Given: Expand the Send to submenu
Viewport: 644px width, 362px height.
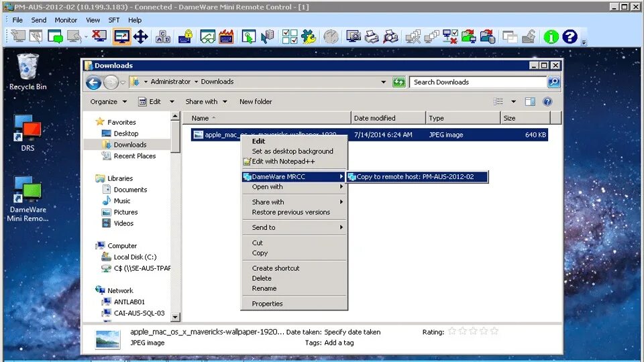Looking at the screenshot, I should tap(294, 227).
